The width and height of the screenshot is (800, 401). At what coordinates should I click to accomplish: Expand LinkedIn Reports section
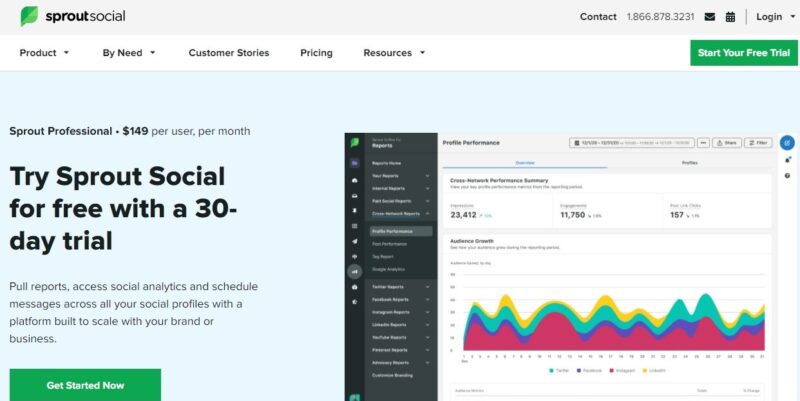coord(401,325)
